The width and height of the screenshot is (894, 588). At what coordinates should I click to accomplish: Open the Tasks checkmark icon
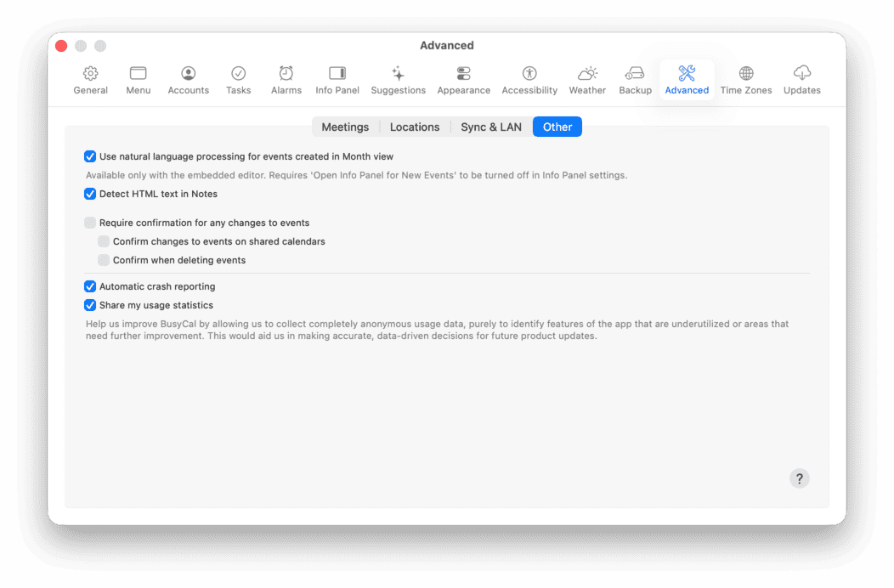pyautogui.click(x=238, y=74)
